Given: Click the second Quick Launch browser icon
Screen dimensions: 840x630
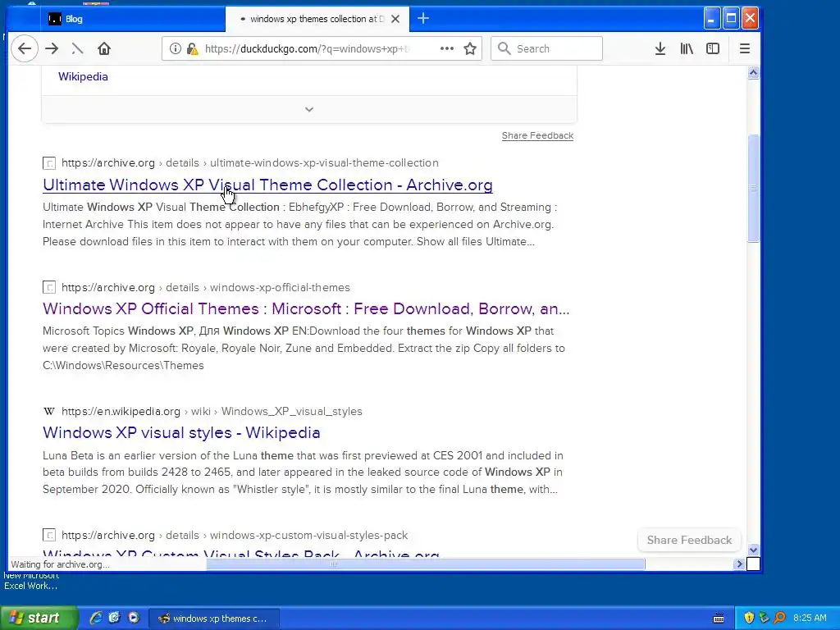Looking at the screenshot, I should 114,618.
